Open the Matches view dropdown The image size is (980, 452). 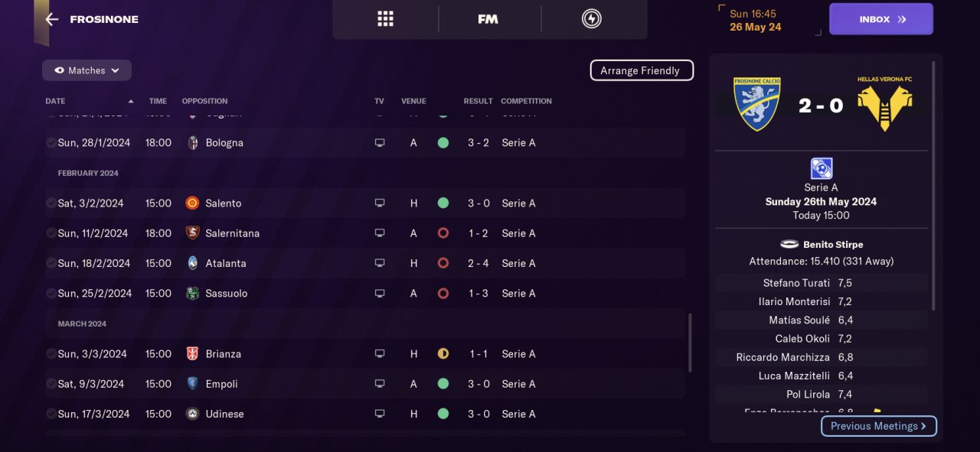[x=87, y=70]
